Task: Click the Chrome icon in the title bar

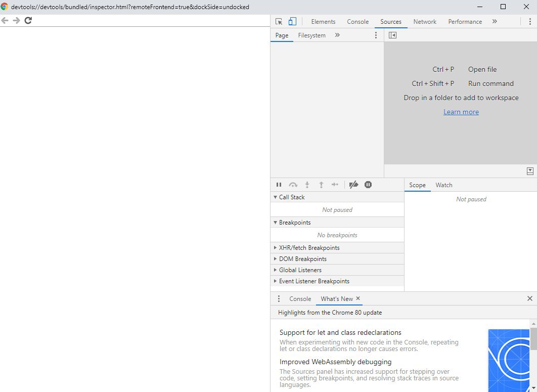Action: click(x=4, y=7)
